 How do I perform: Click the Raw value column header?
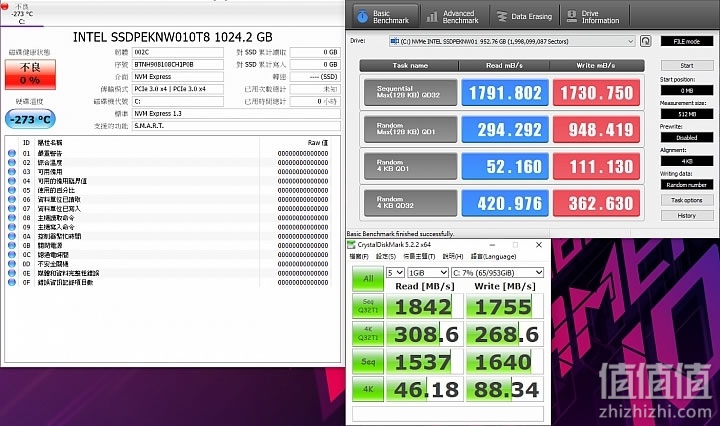[318, 143]
